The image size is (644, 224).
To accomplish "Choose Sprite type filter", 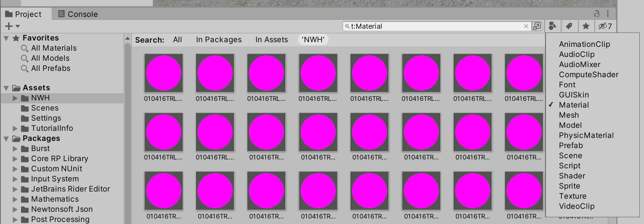I will point(569,186).
